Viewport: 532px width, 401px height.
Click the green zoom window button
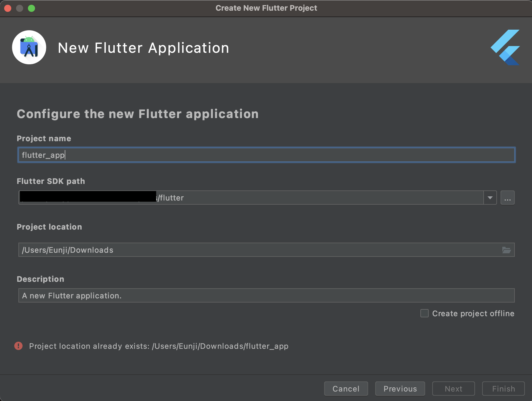31,8
